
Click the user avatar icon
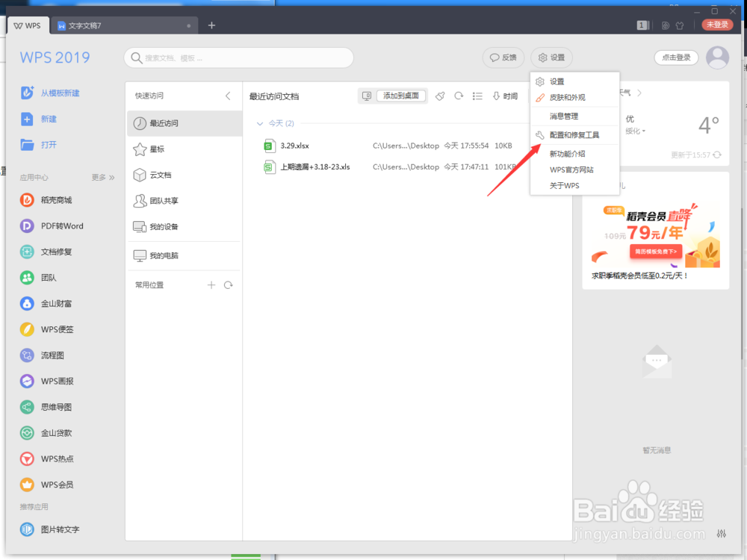(717, 57)
